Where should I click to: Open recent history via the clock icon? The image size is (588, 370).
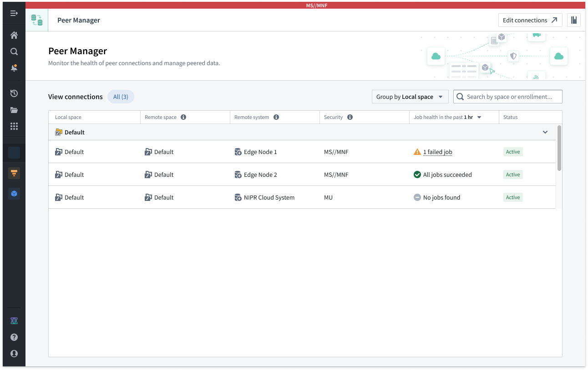[x=14, y=93]
